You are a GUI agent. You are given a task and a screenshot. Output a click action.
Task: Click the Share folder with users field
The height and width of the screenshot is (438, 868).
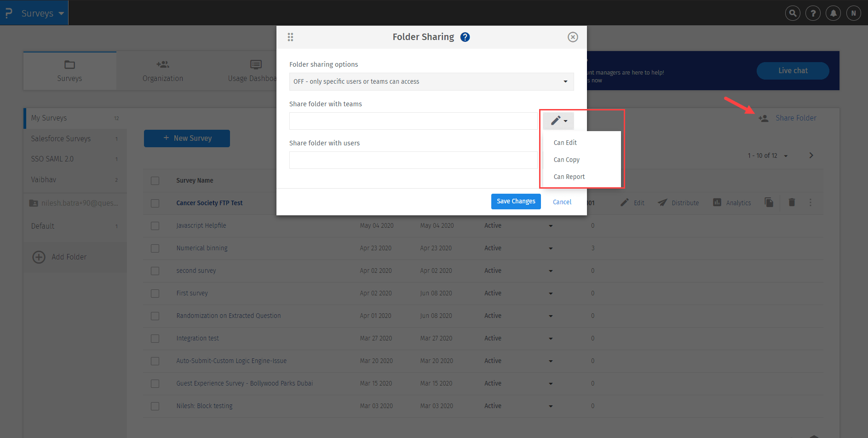[x=413, y=160]
